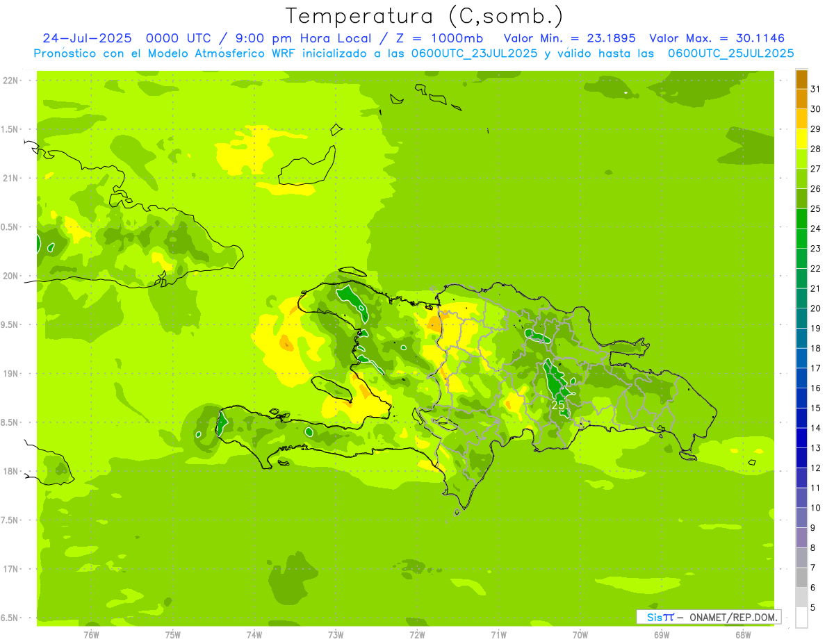Pick the lime legend swatch between 27 and 28
This screenshot has height=644, width=834.
(801, 158)
